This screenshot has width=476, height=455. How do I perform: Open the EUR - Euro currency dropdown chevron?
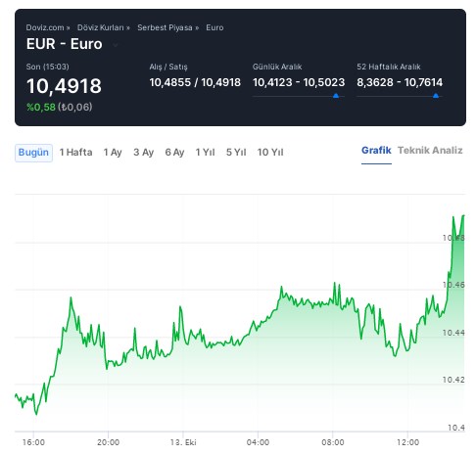116,45
